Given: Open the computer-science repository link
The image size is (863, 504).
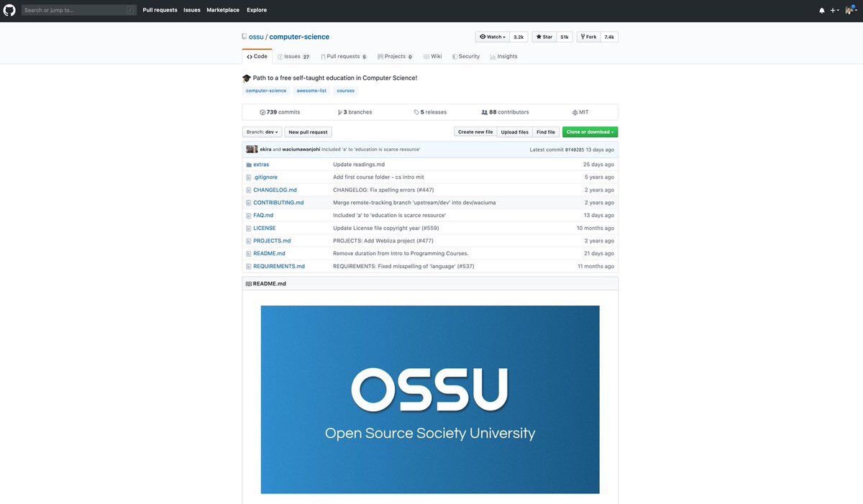Looking at the screenshot, I should pyautogui.click(x=299, y=37).
